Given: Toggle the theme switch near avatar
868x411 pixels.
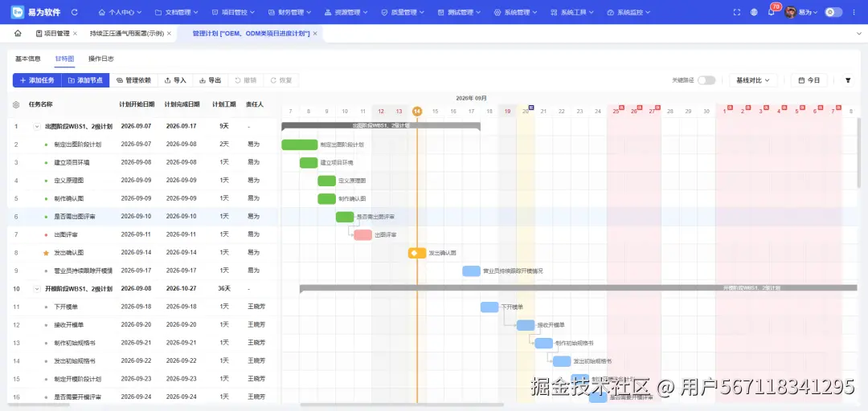Looking at the screenshot, I should (x=833, y=12).
